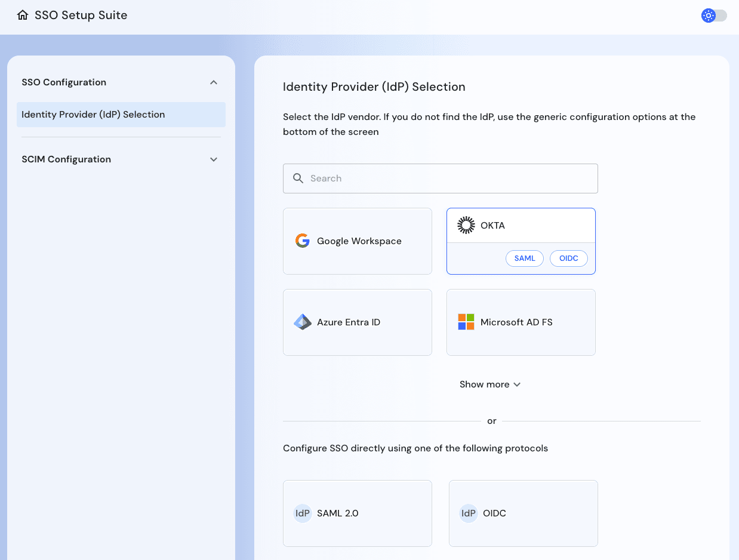Click the IdP badge on the OIDC protocol card

coord(469,513)
